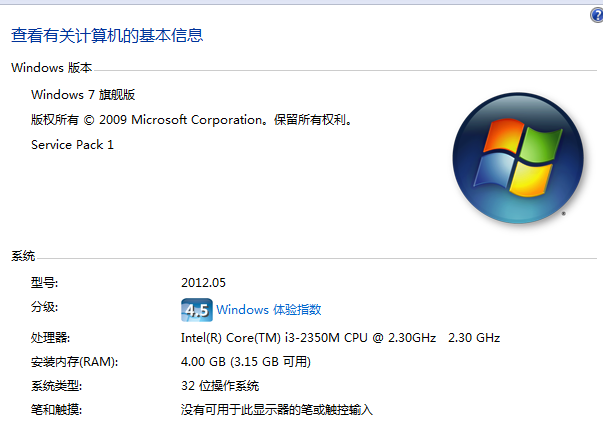Click the 4.5 experience score badge
This screenshot has height=425, width=603.
[197, 310]
